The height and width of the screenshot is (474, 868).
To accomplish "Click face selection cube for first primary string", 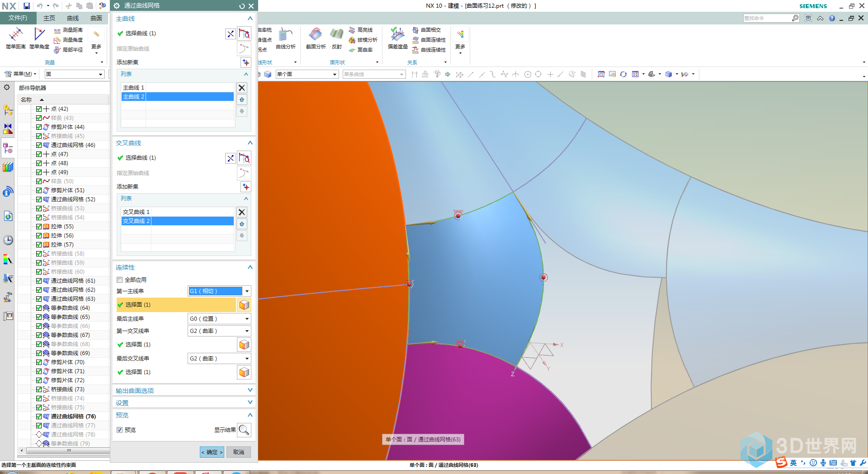I will pos(244,305).
